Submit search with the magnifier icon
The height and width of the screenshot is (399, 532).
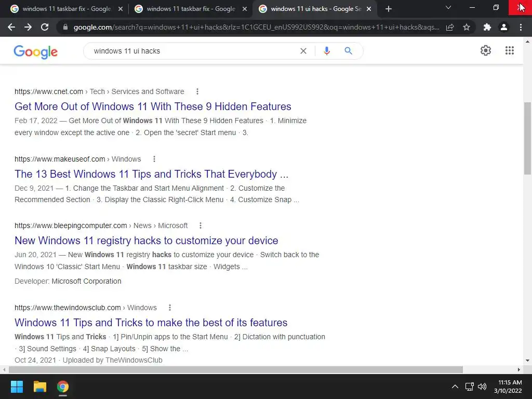click(348, 51)
